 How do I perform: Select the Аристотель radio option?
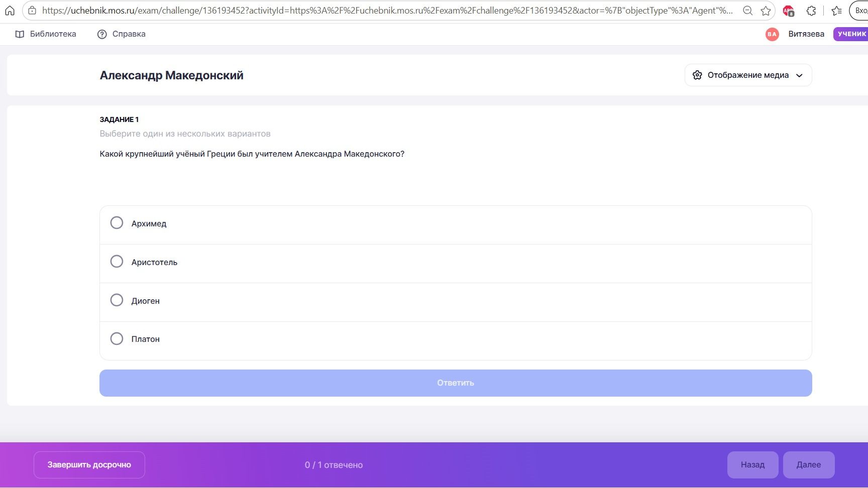pyautogui.click(x=117, y=262)
